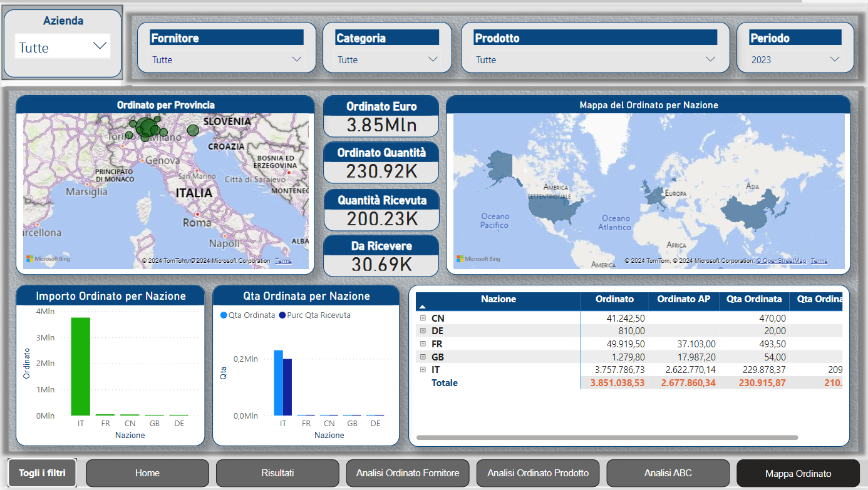Expand the CN row in Nazione table
Image resolution: width=868 pixels, height=490 pixels.
point(423,319)
